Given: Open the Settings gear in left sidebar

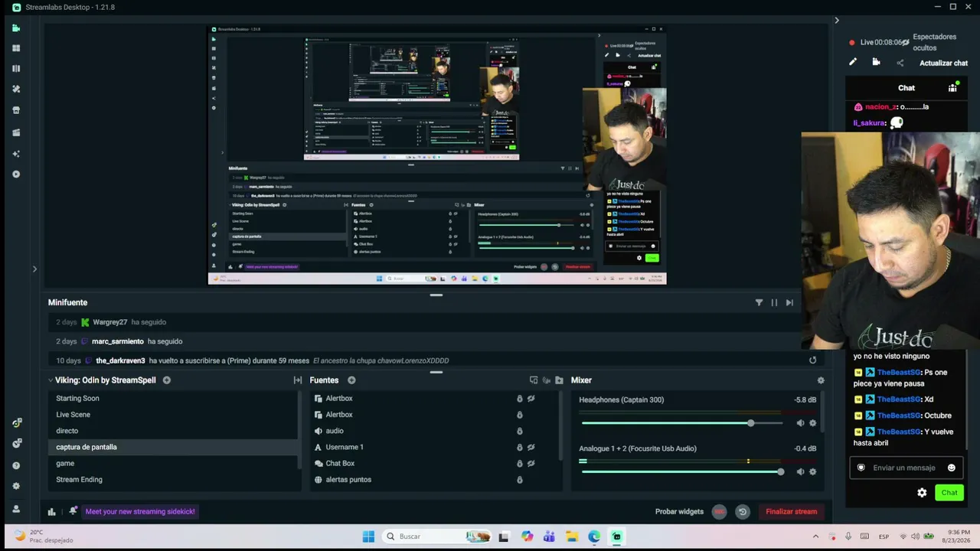Looking at the screenshot, I should point(16,486).
